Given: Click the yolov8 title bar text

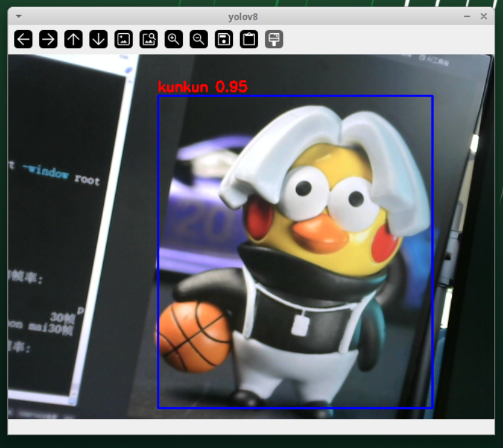Looking at the screenshot, I should (242, 17).
